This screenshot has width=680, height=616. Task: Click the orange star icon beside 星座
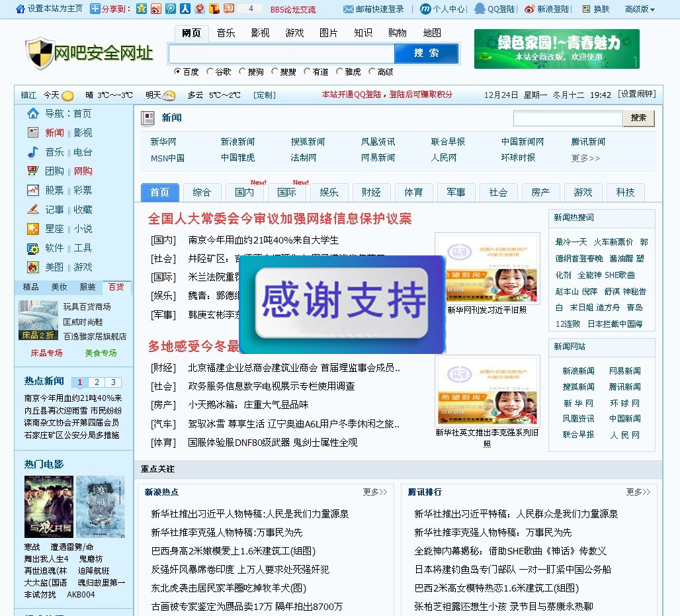coord(33,229)
